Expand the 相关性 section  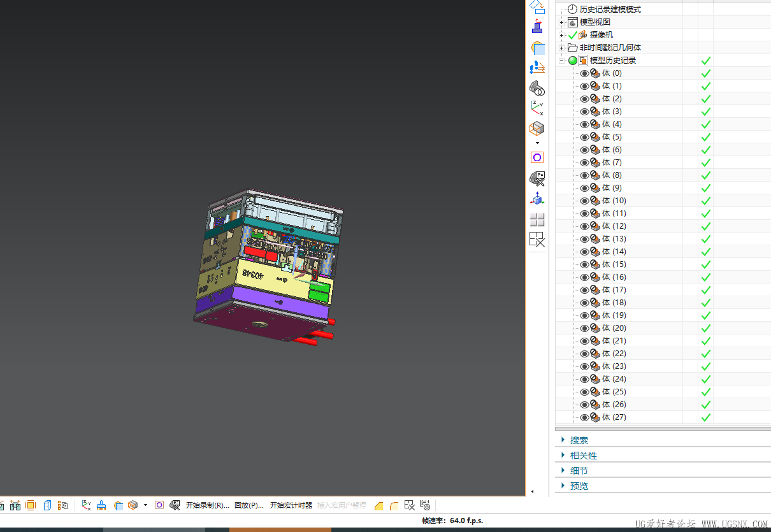pyautogui.click(x=583, y=456)
